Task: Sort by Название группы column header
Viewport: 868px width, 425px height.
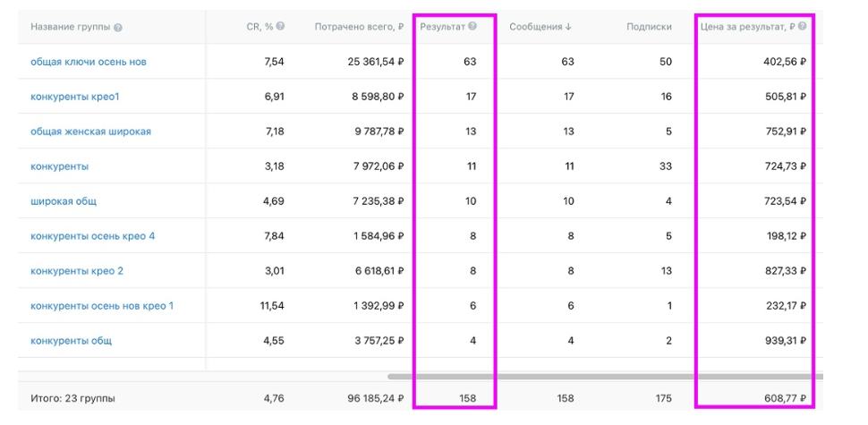Action: click(71, 27)
